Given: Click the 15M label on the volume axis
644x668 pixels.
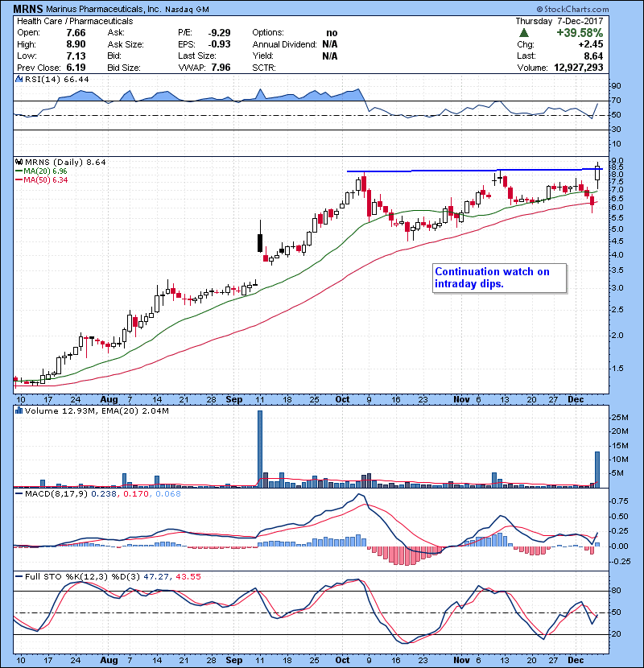Looking at the screenshot, I should (620, 446).
